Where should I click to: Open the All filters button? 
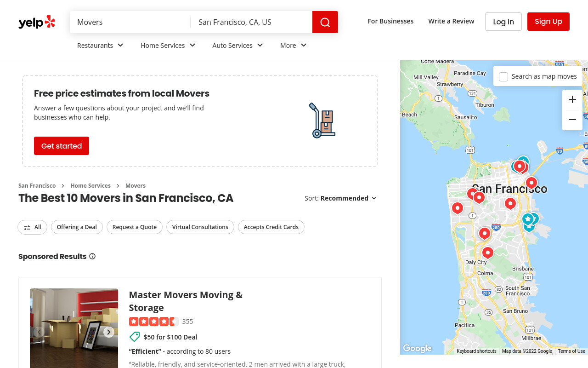32,227
